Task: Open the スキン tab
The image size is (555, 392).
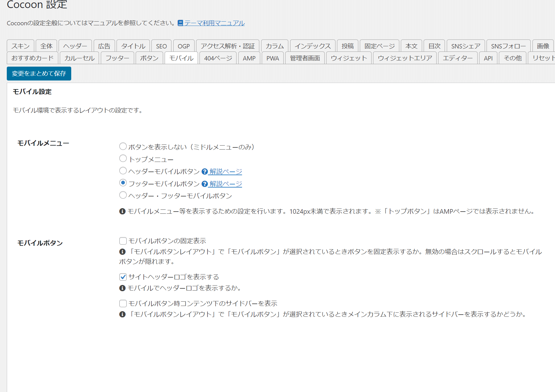Action: 20,46
